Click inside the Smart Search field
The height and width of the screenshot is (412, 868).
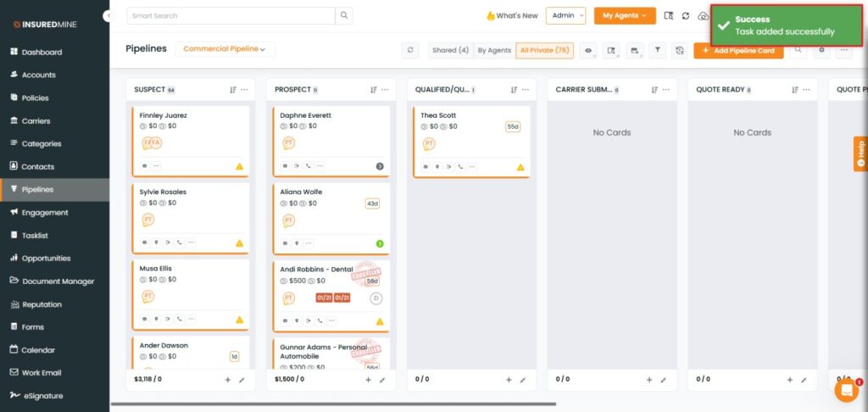pyautogui.click(x=229, y=15)
